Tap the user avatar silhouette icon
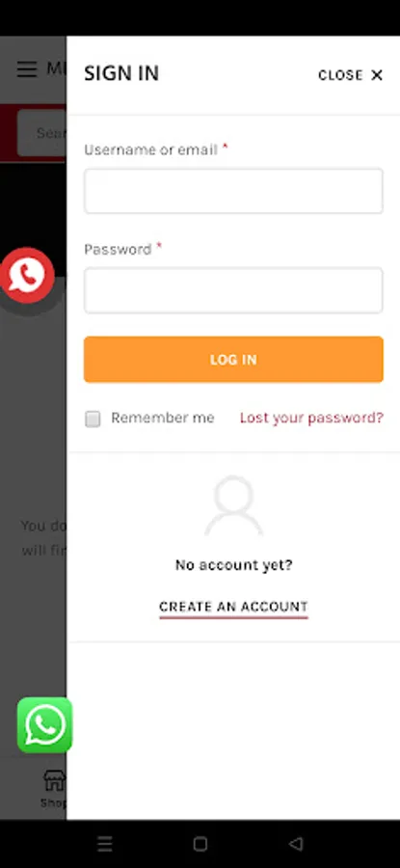The height and width of the screenshot is (868, 400). coord(233,505)
